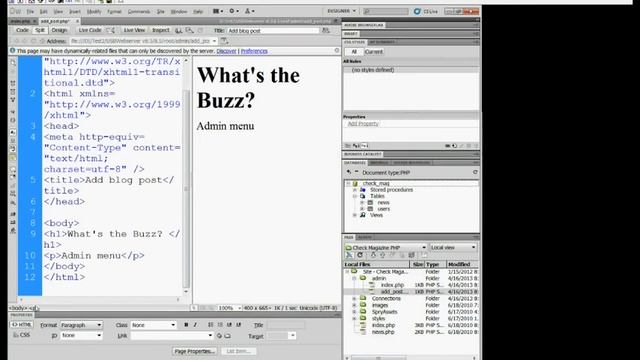Image resolution: width=640 pixels, height=360 pixels.
Task: Toggle Live View mode
Action: [x=134, y=30]
